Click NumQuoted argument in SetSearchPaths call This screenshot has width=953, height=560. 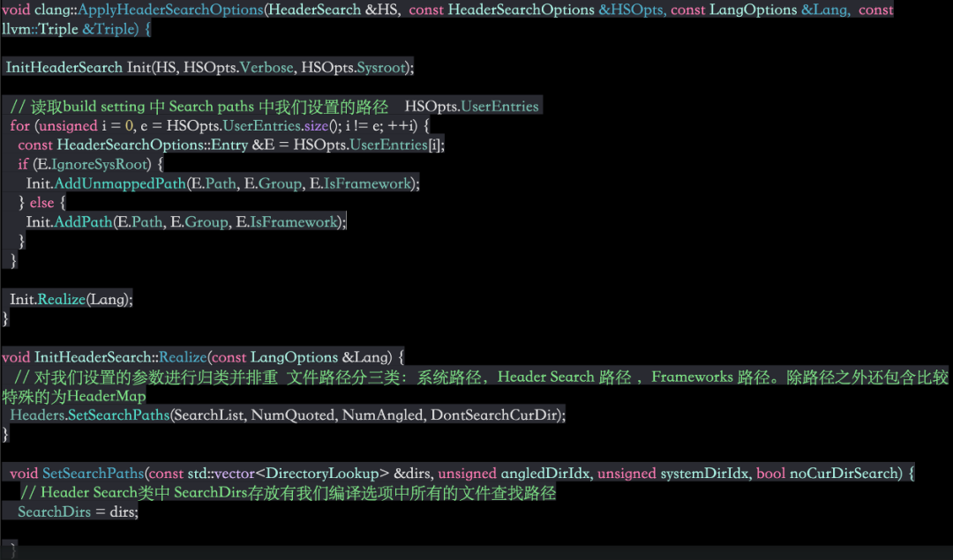click(x=292, y=415)
